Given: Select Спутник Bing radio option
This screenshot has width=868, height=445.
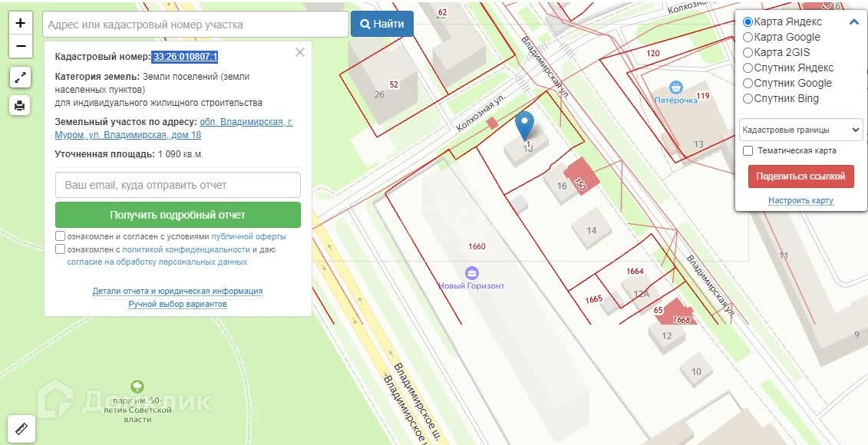Looking at the screenshot, I should [x=748, y=99].
